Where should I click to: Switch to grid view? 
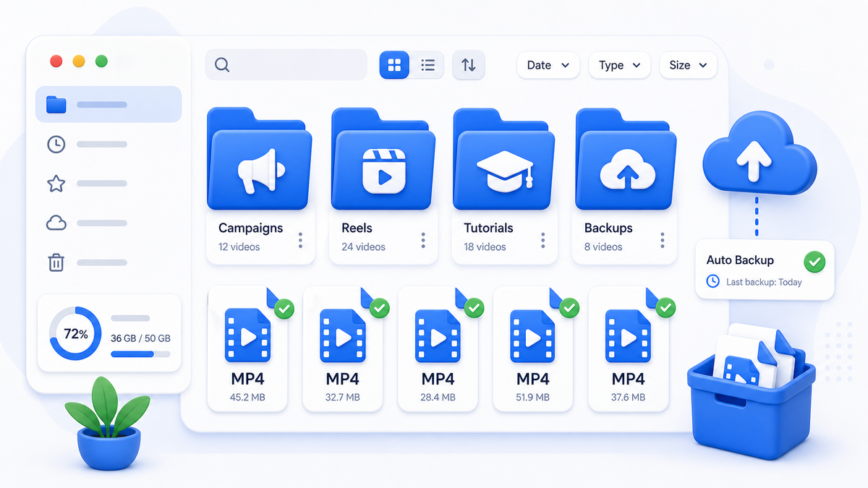click(394, 65)
